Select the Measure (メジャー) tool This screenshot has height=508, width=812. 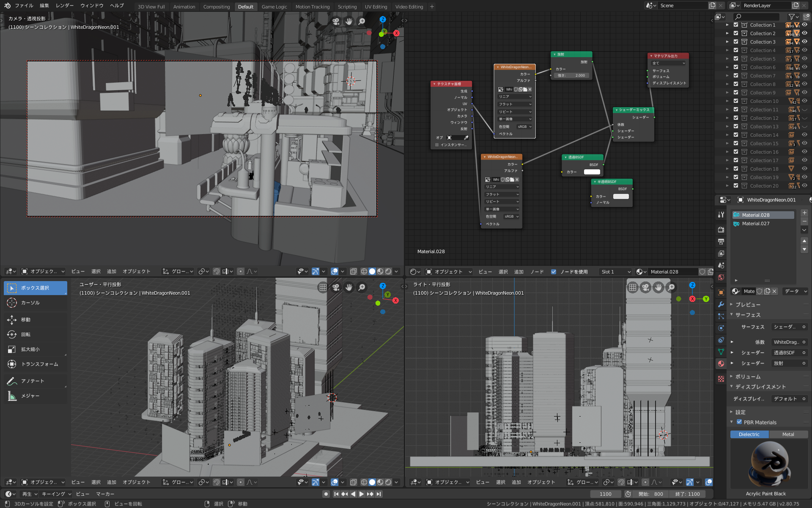(x=30, y=396)
